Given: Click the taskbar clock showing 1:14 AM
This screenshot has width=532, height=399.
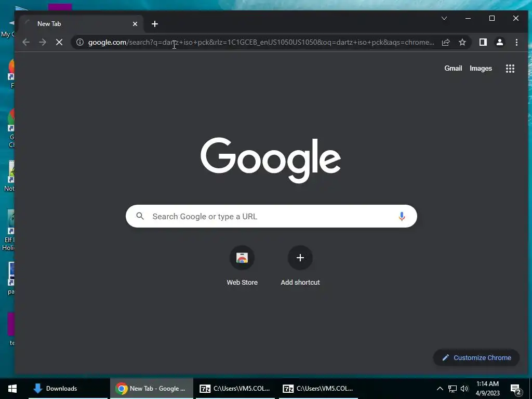Looking at the screenshot, I should (487, 389).
